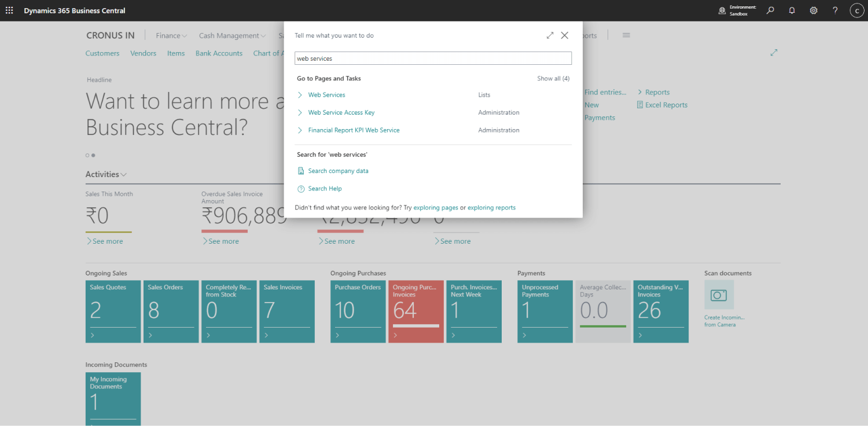Click the search magnifier icon in header
The height and width of the screenshot is (426, 868).
[770, 10]
